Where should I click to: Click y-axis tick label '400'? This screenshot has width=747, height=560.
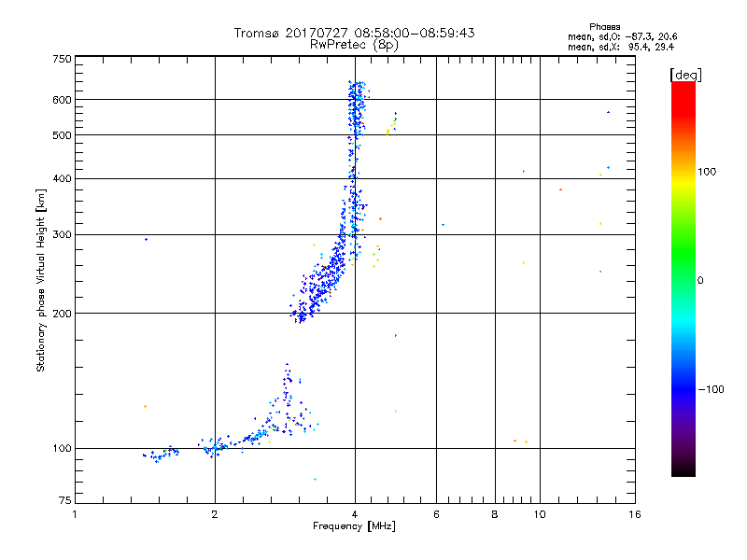pos(62,178)
